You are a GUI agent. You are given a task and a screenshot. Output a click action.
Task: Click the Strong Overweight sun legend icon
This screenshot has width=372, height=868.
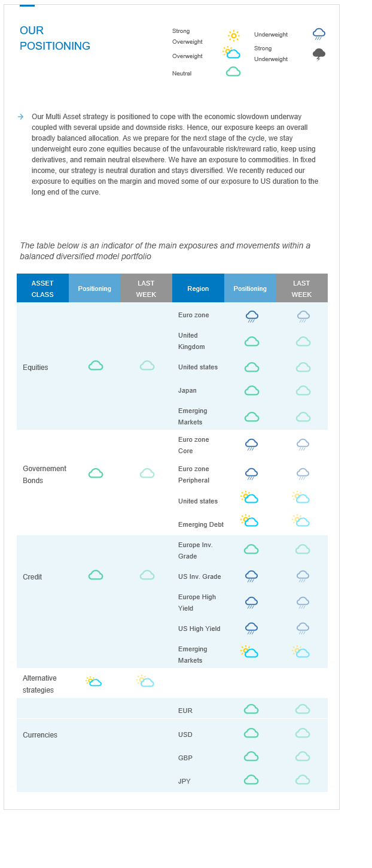point(233,36)
